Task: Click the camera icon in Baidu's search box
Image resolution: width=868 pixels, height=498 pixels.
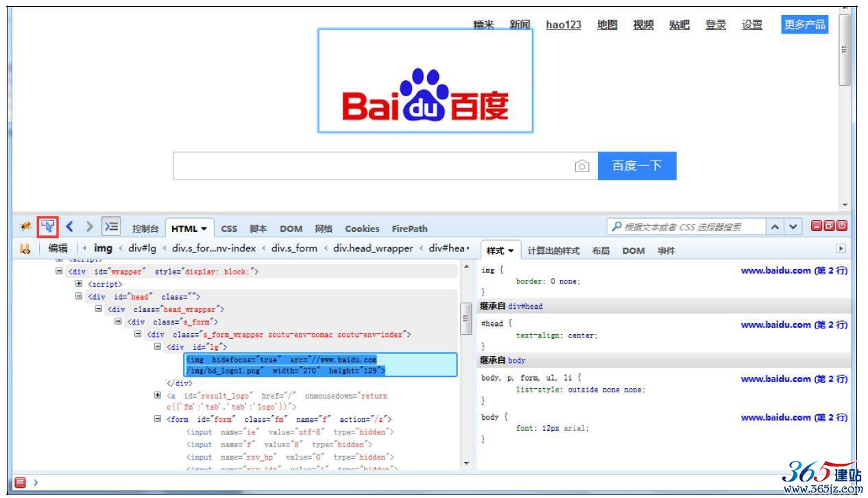Action: [582, 166]
